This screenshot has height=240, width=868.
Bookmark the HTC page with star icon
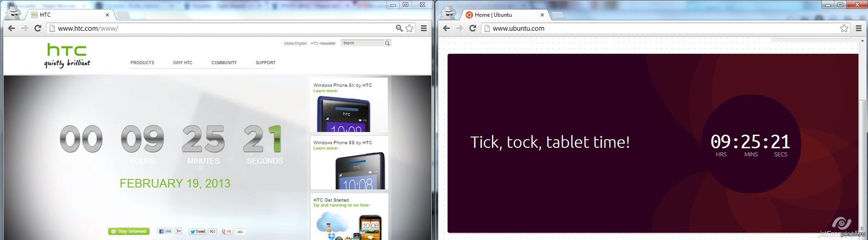tap(410, 28)
